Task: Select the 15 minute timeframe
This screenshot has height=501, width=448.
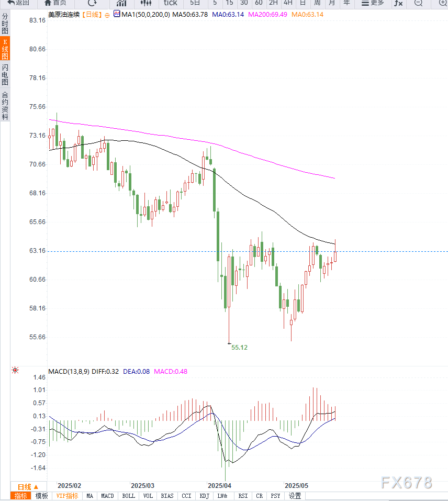Action: pyautogui.click(x=229, y=3)
